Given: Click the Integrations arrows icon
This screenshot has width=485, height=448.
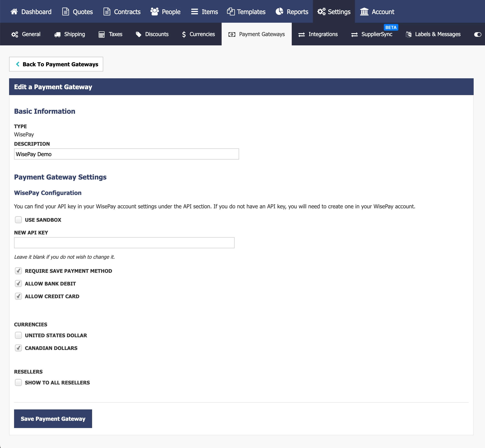Looking at the screenshot, I should [302, 34].
